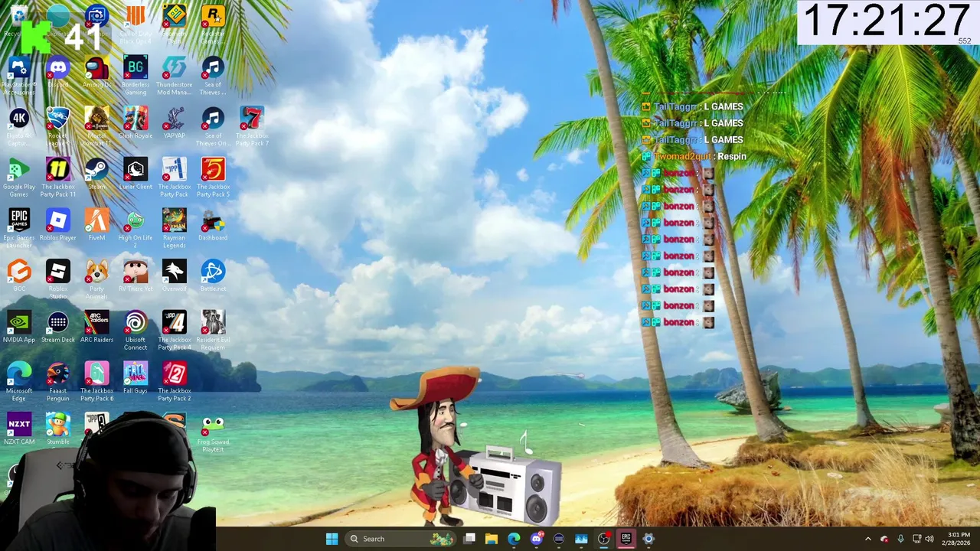The image size is (980, 551).
Task: Open the Fall Guys desktop icon
Action: [x=136, y=379]
